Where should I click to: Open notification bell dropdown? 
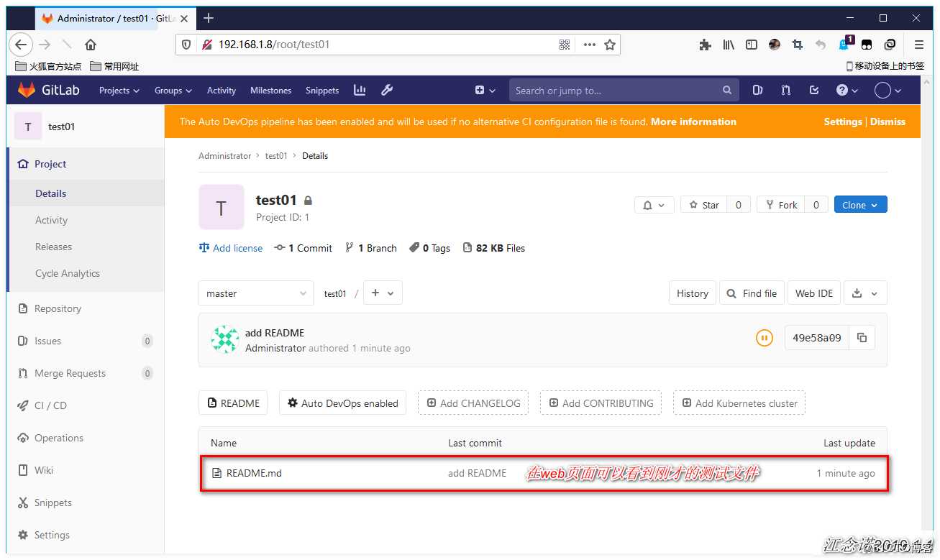pos(654,205)
